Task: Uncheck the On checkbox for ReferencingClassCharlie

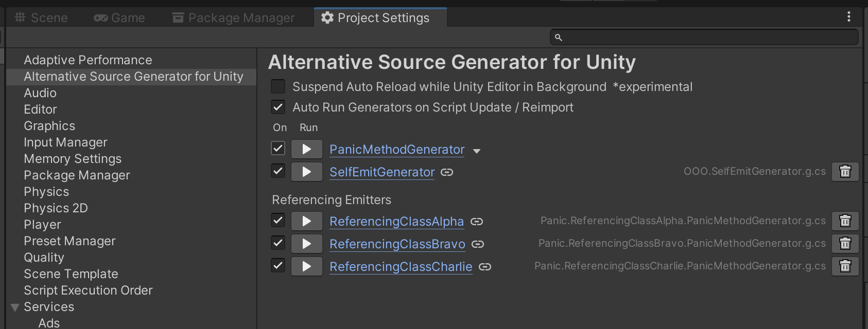Action: pyautogui.click(x=278, y=266)
